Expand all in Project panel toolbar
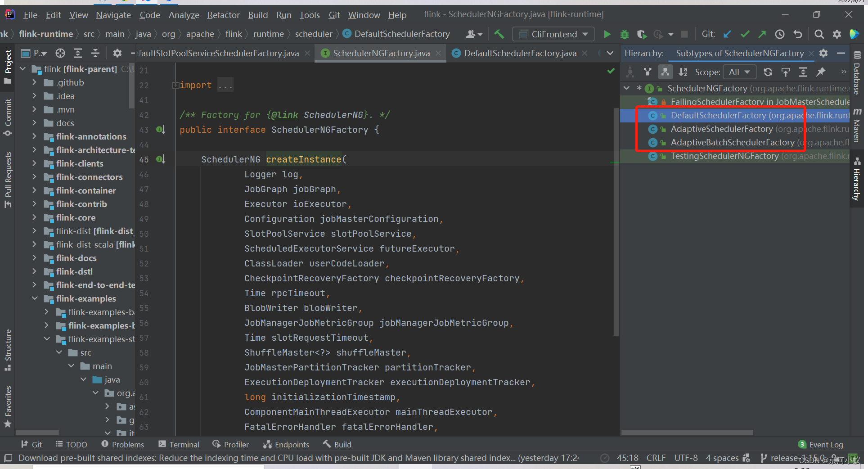Screen dimensions: 868x469 [x=78, y=54]
